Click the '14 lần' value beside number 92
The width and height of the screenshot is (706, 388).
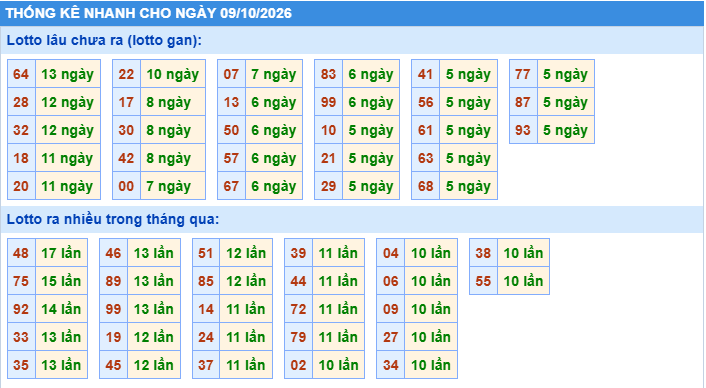coord(61,308)
